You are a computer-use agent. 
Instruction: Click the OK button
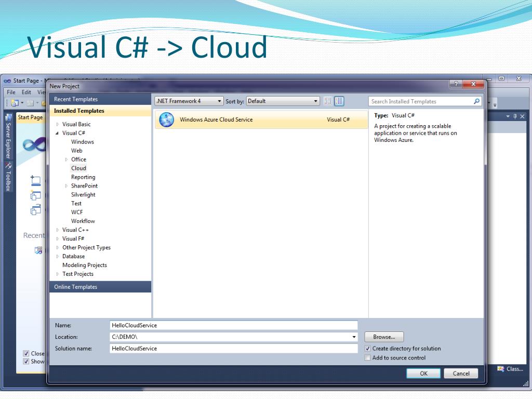click(423, 373)
